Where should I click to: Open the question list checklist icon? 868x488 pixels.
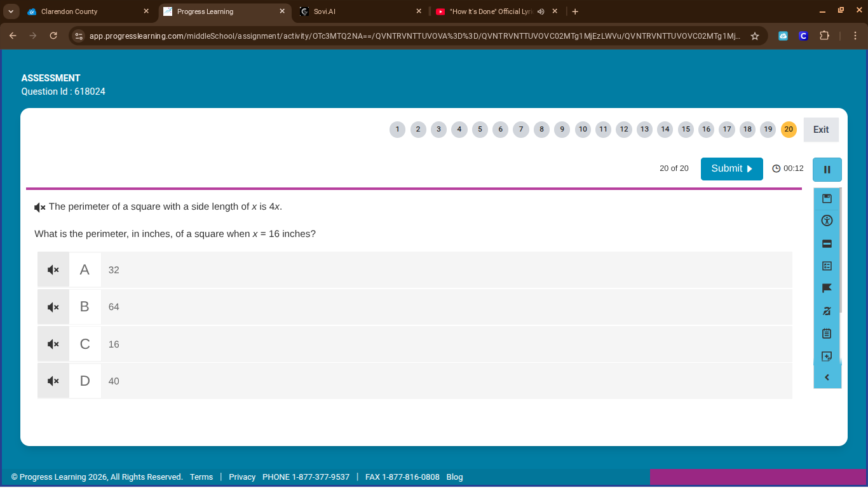(x=827, y=266)
